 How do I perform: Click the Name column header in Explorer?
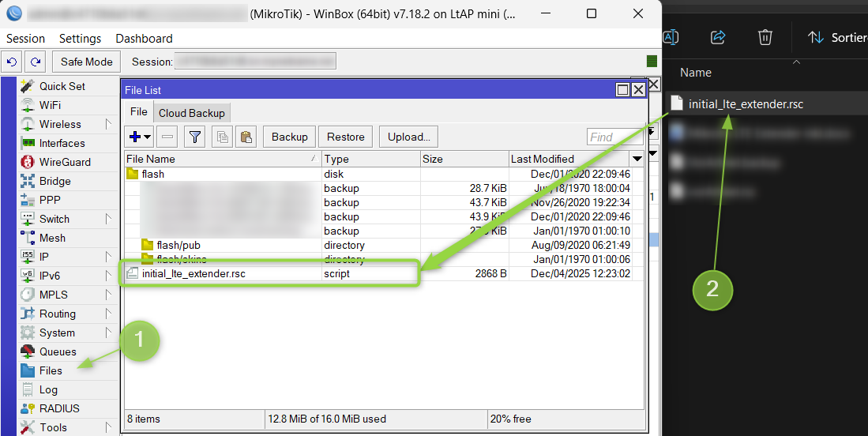[x=695, y=73]
